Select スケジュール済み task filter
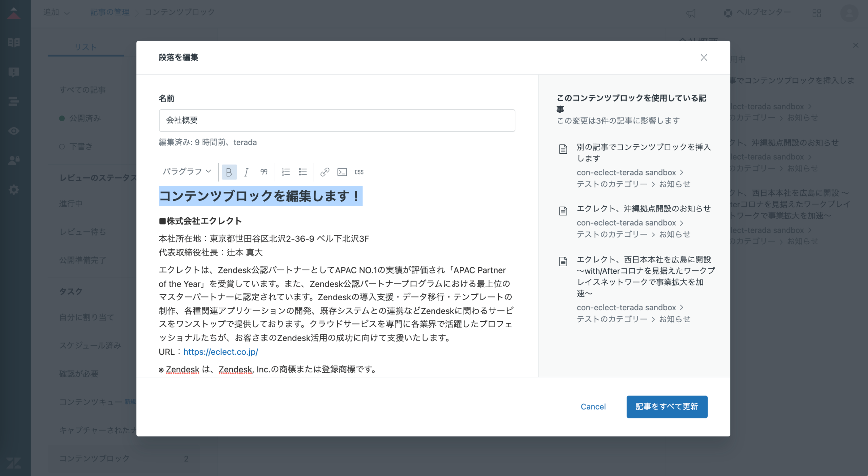Image resolution: width=868 pixels, height=476 pixels. pyautogui.click(x=90, y=346)
